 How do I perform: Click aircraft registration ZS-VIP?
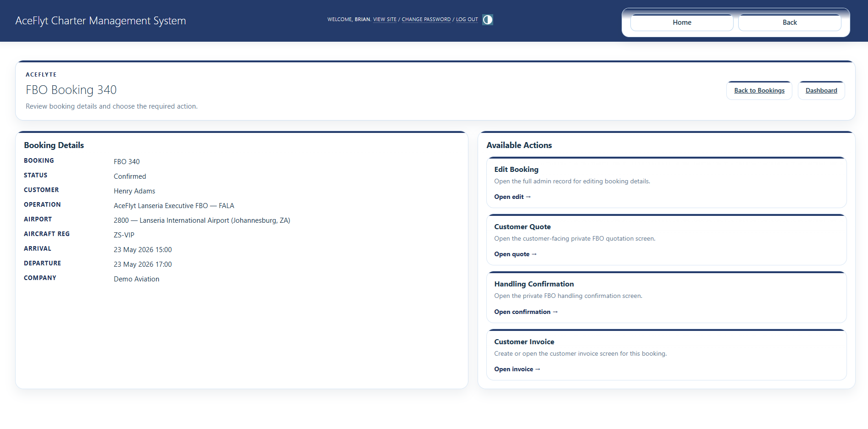click(124, 235)
